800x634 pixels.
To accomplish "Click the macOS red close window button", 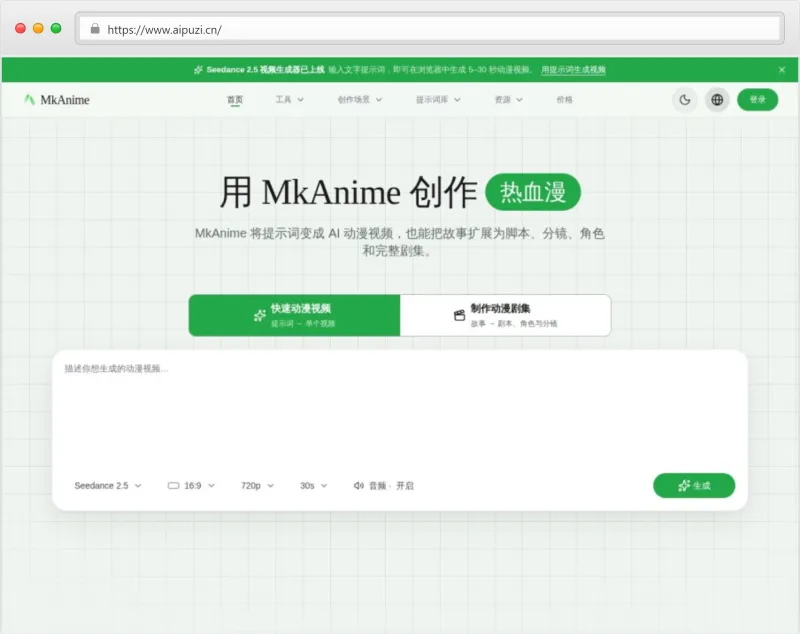I will coord(20,29).
